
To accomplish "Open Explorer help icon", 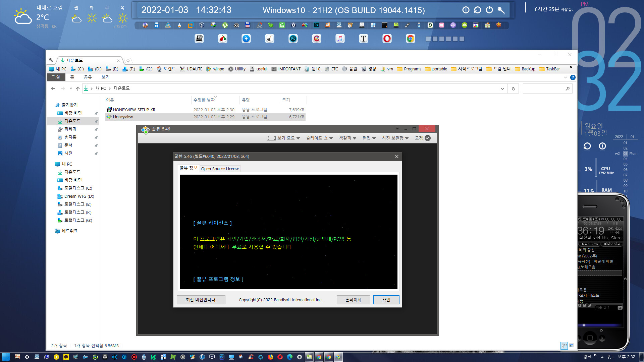I will pos(573,77).
